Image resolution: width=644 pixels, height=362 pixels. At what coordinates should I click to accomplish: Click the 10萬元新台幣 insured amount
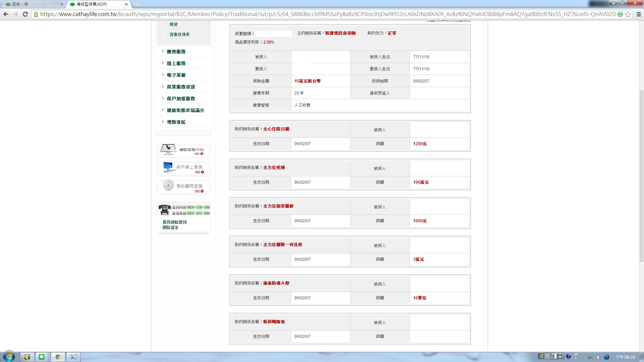coord(307,81)
